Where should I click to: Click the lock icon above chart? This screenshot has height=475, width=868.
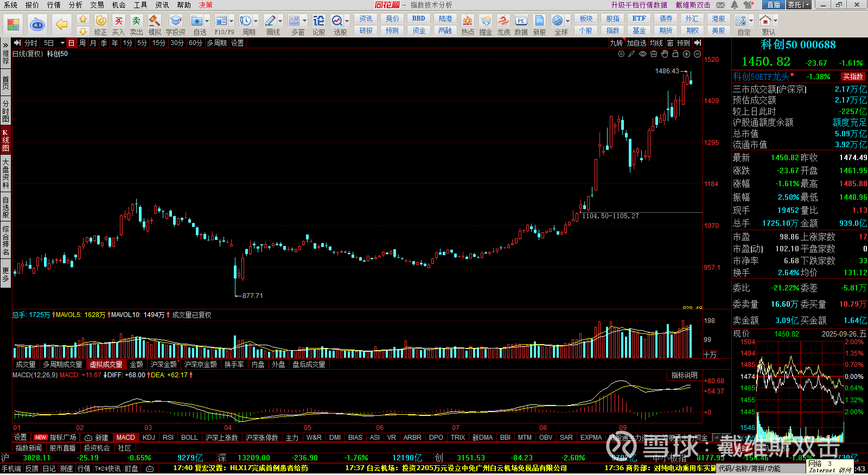(675, 54)
